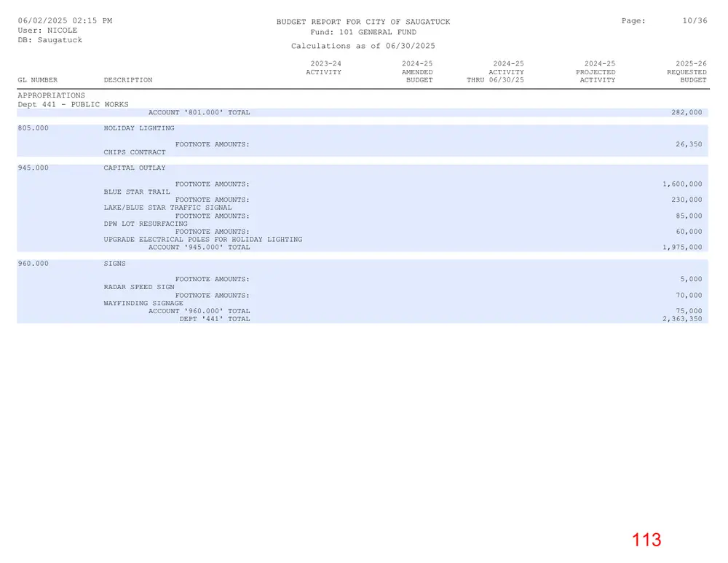Click the '2023-24 ACTIVITY' column header
728x563 pixels.
pyautogui.click(x=324, y=68)
